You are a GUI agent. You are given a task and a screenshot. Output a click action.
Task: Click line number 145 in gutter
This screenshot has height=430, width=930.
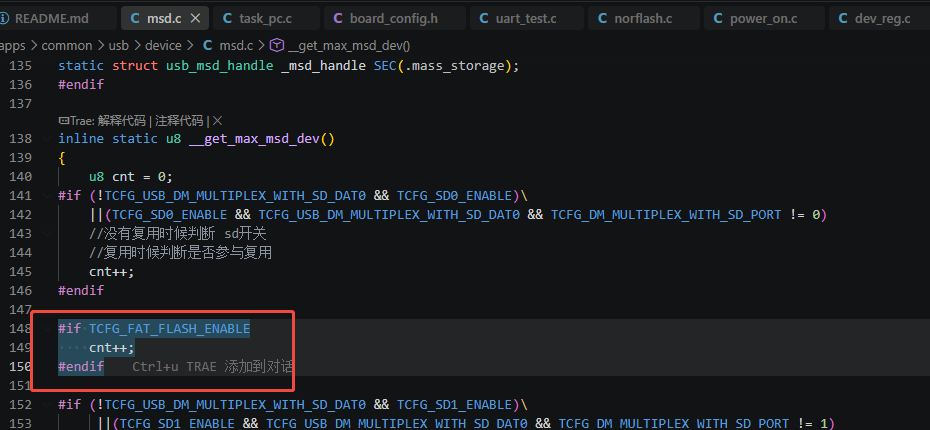(21, 272)
